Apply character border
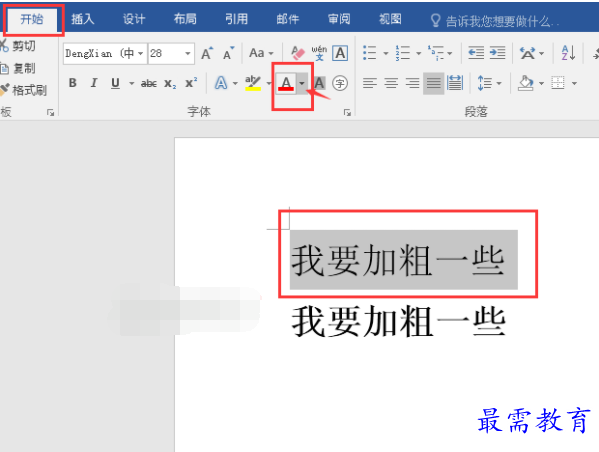 pos(340,53)
